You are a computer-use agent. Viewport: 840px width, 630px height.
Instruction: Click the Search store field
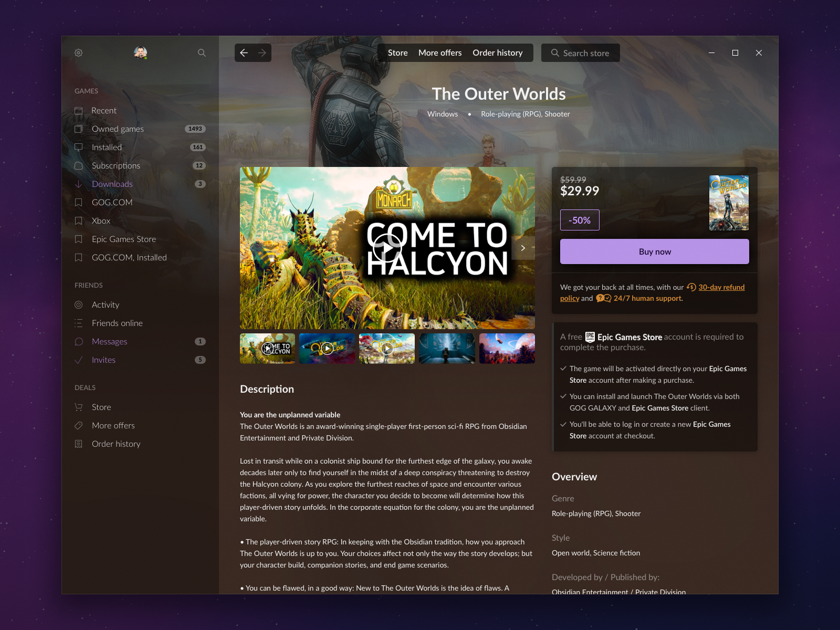click(581, 52)
